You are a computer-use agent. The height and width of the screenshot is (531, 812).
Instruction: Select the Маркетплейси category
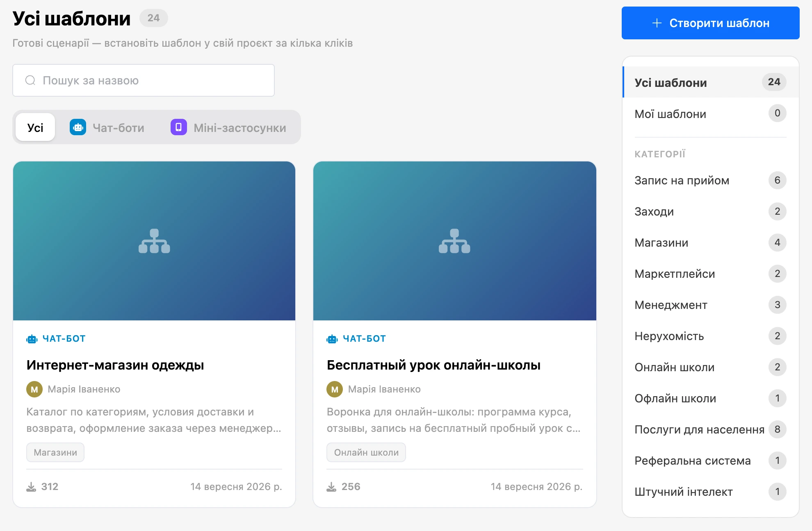(711, 274)
